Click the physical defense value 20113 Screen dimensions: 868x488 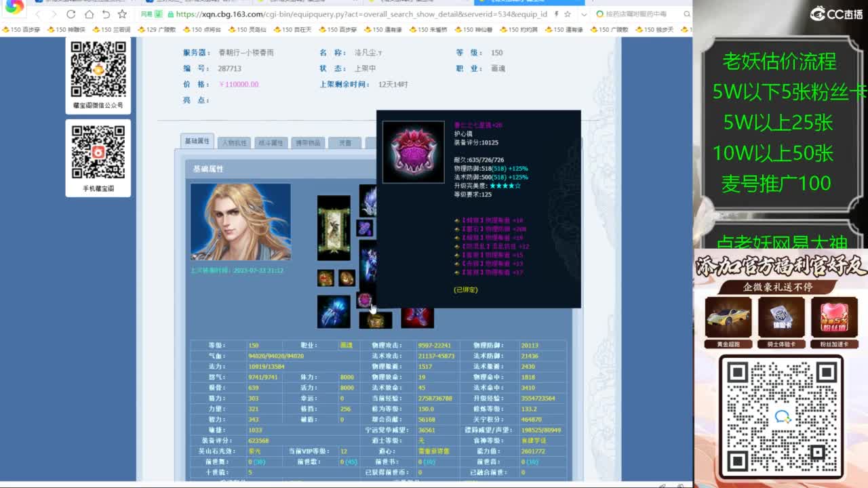click(x=530, y=345)
